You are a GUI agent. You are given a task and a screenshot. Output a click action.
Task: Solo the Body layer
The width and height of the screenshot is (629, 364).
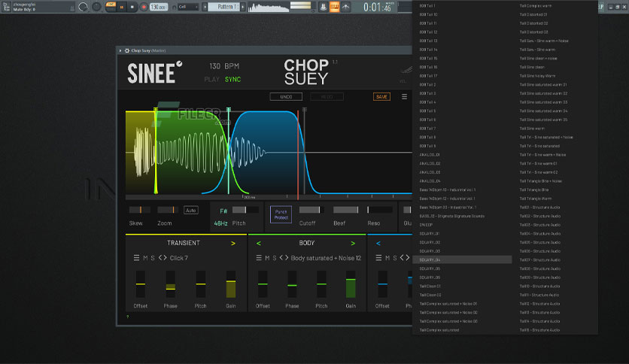click(x=275, y=258)
